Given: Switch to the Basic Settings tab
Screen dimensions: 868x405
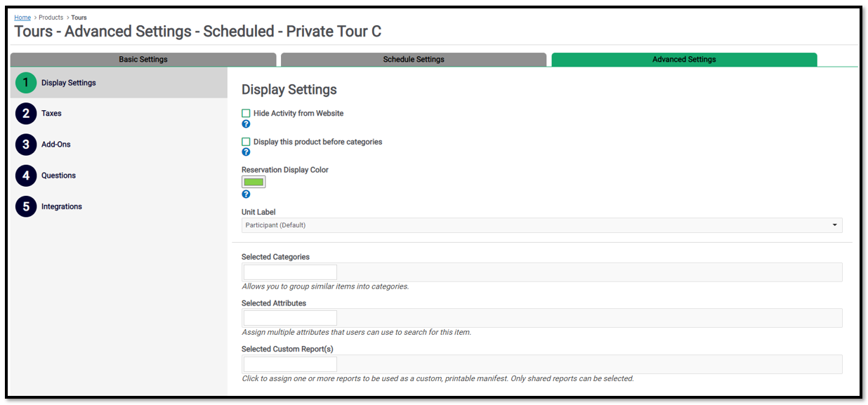Looking at the screenshot, I should pyautogui.click(x=143, y=60).
